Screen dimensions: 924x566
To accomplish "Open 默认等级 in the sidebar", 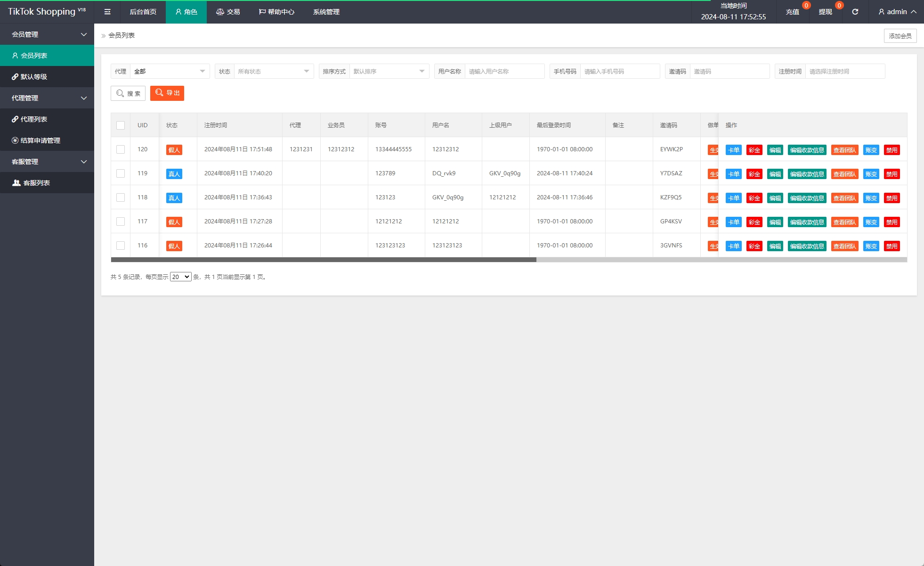I will (34, 77).
